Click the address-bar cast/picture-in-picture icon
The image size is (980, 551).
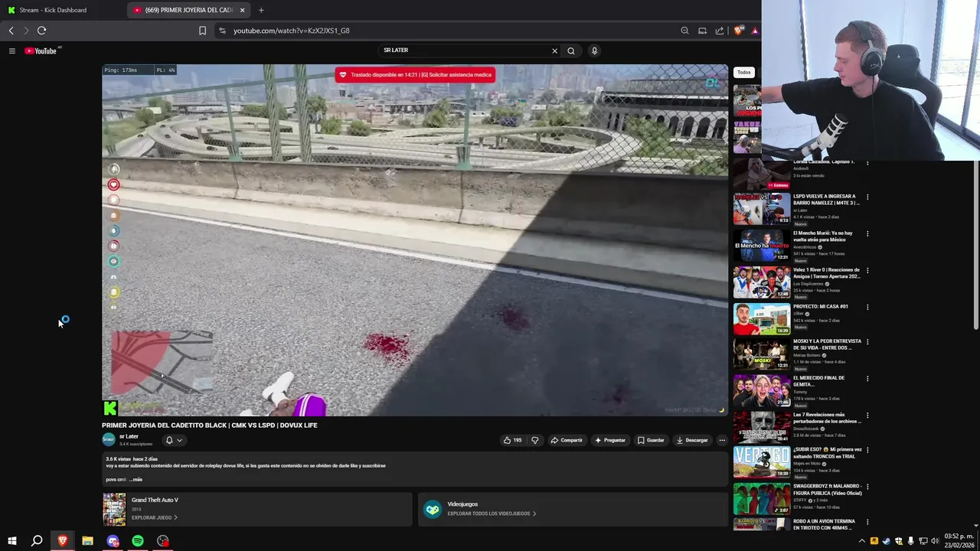(702, 31)
